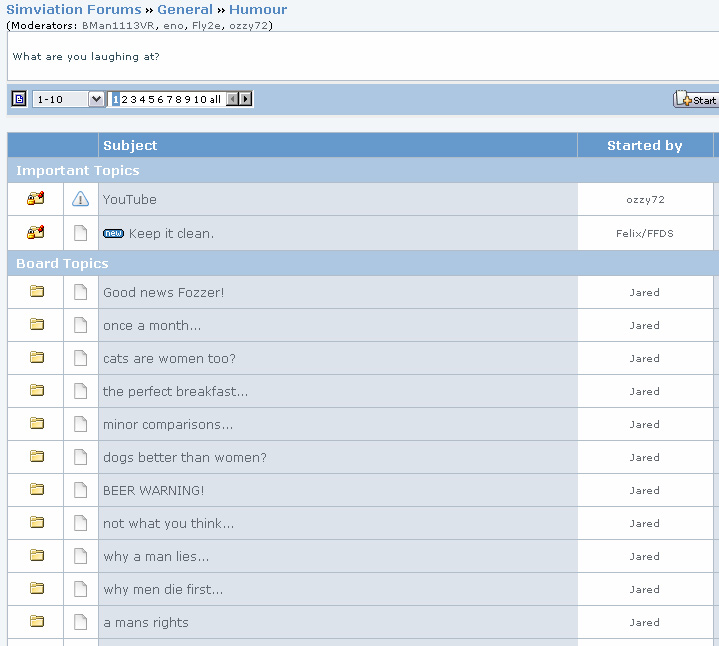View moderator ozzy72's profile in moderators list
Screen dimensions: 719x646
(250, 25)
